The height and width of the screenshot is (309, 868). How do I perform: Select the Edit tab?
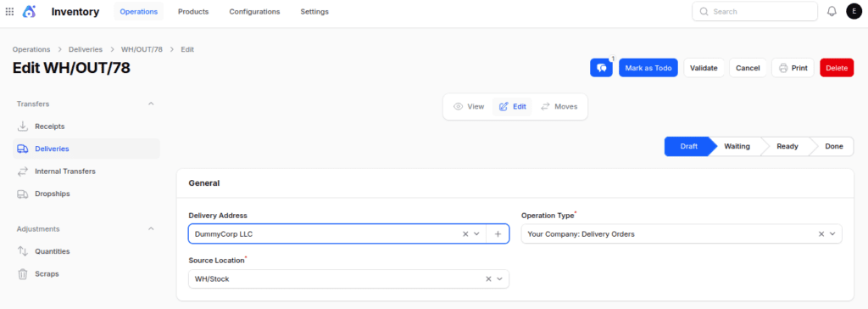click(x=513, y=106)
